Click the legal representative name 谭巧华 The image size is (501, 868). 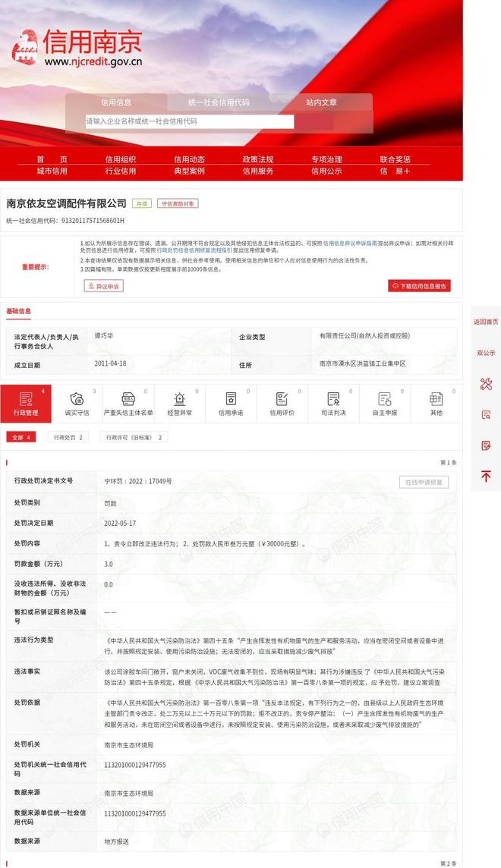(103, 335)
